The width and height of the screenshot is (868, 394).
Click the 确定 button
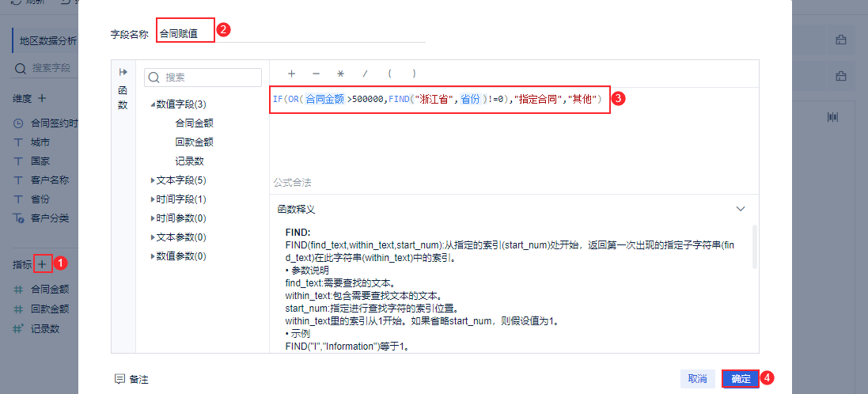(x=741, y=379)
